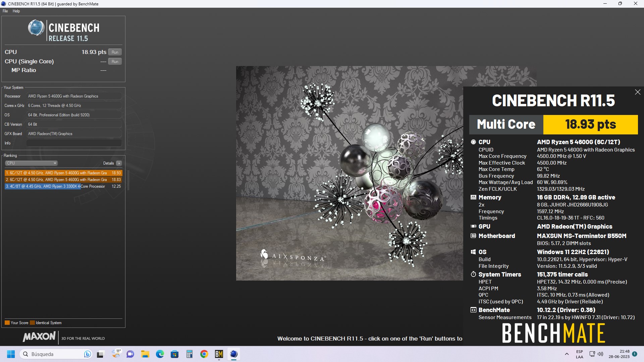Viewport: 644px width, 362px height.
Task: Click the 18.93 pts yellow score box
Action: coord(590,124)
